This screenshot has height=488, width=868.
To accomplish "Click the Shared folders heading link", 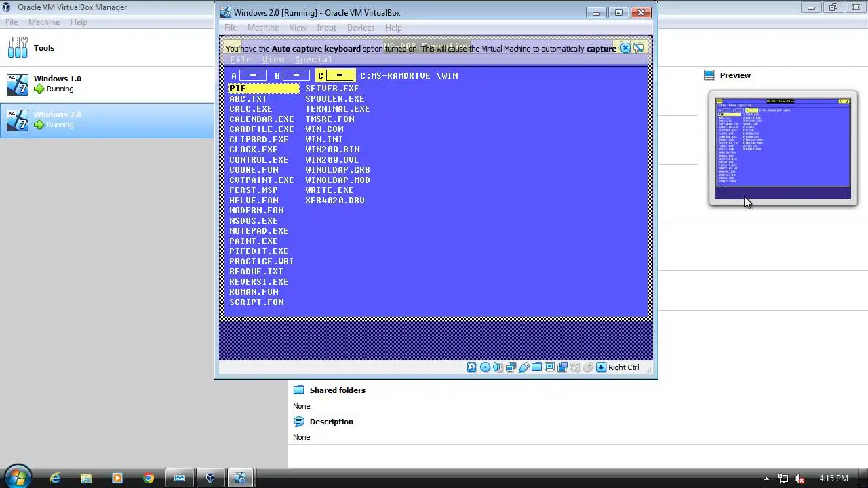I will (x=337, y=390).
